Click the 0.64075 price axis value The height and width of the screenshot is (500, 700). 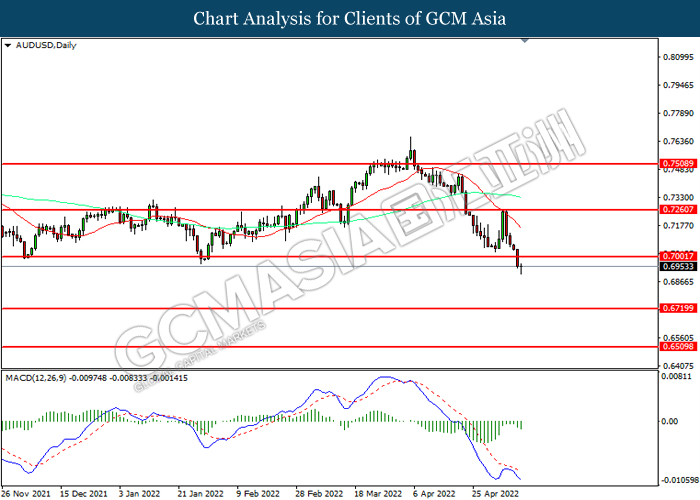point(679,366)
